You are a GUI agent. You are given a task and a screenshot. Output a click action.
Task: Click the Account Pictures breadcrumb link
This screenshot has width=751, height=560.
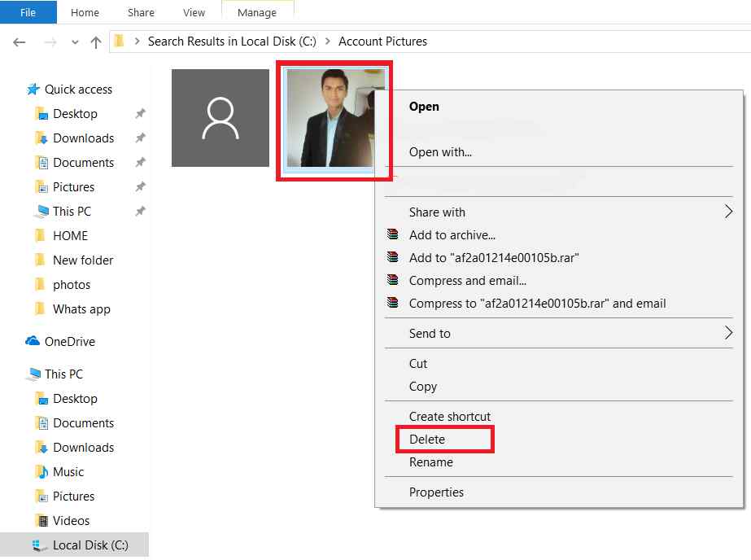[382, 41]
